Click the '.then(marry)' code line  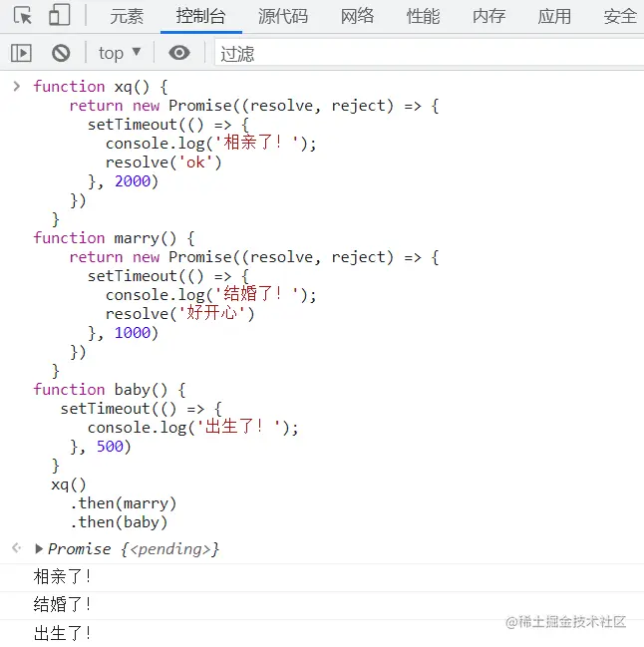[x=124, y=503]
